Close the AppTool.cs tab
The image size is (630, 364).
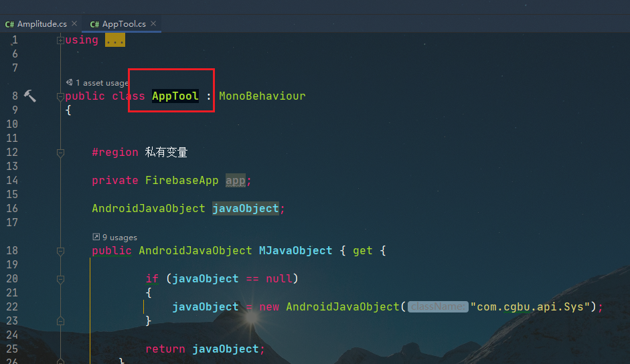pos(153,23)
